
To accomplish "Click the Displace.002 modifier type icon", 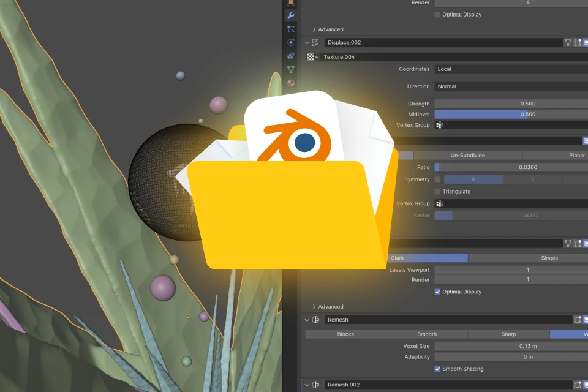I will coord(316,42).
